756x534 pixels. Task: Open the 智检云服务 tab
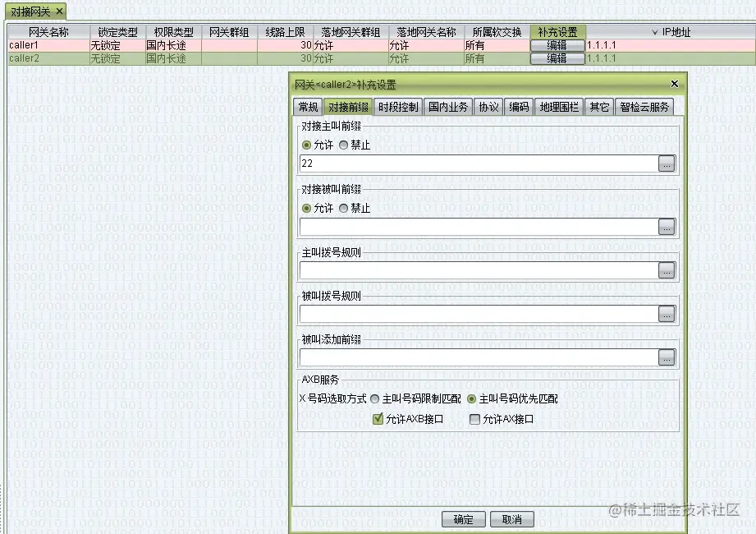coord(644,107)
